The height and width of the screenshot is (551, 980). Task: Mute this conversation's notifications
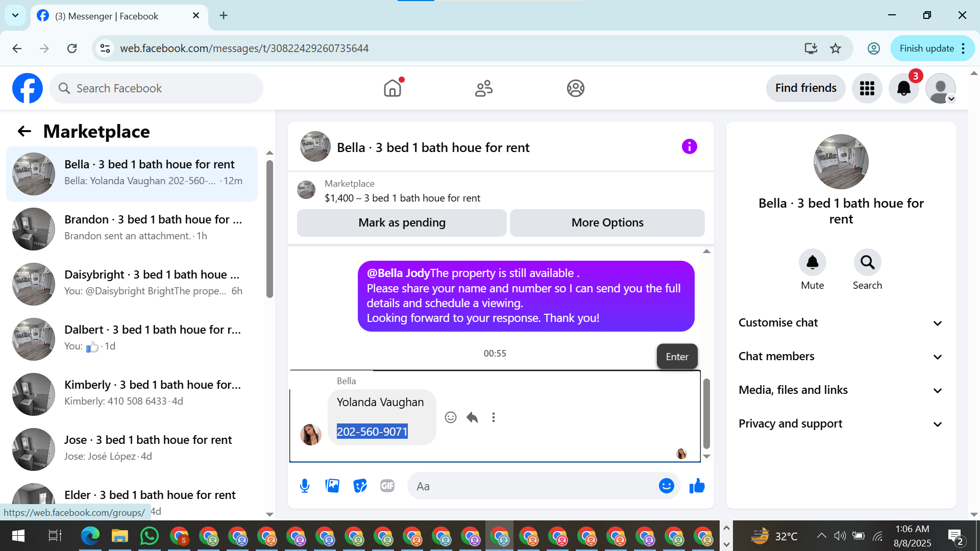pyautogui.click(x=812, y=263)
